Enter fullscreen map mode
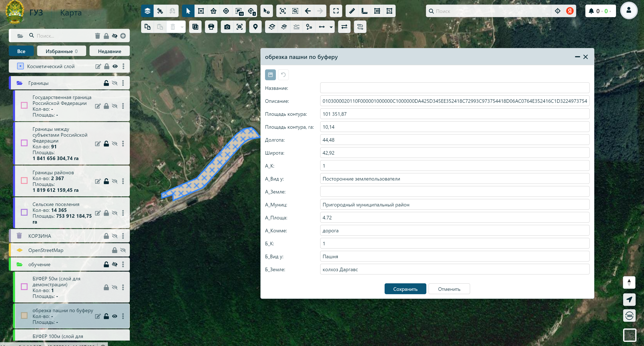This screenshot has height=346, width=644. pyautogui.click(x=336, y=11)
